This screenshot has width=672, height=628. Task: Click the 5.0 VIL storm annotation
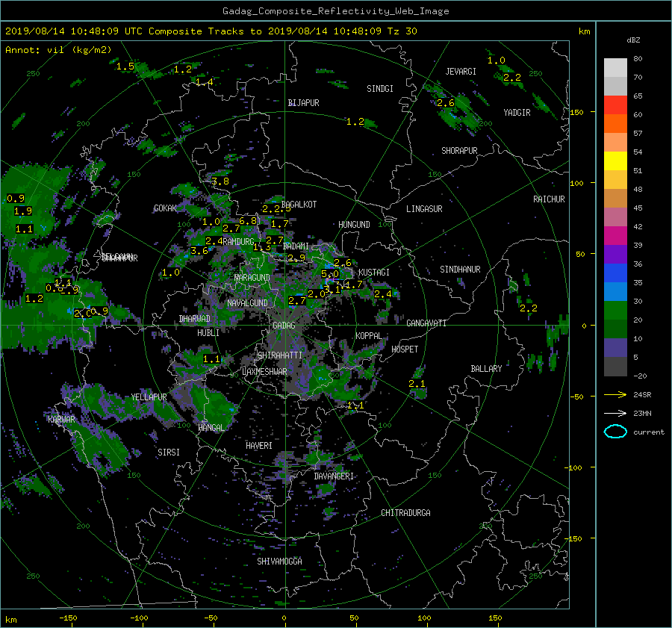[x=329, y=273]
